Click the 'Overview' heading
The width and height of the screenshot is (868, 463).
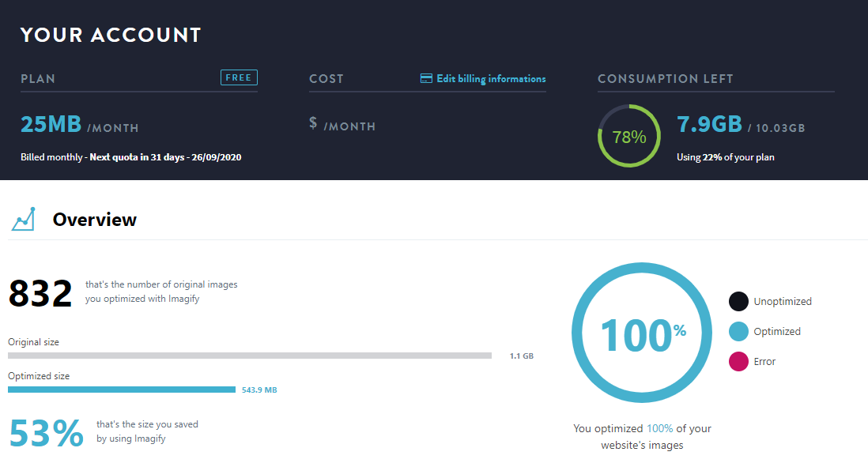95,220
